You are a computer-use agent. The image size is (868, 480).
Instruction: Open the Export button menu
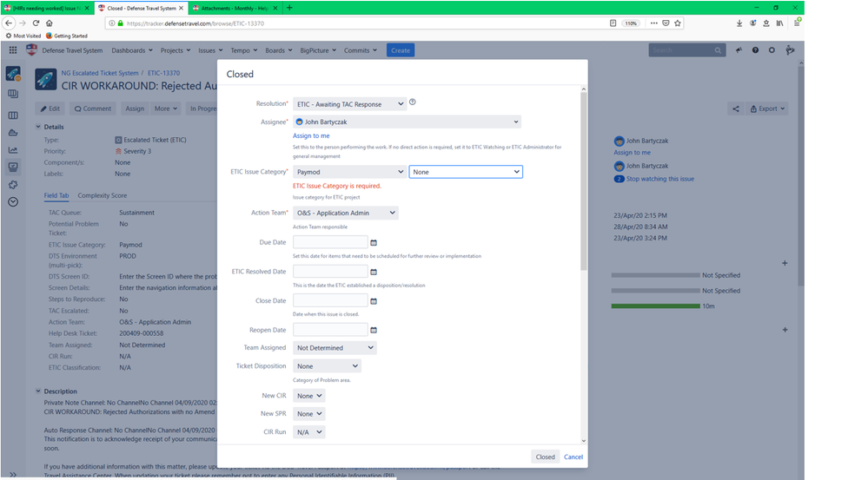[x=766, y=109]
